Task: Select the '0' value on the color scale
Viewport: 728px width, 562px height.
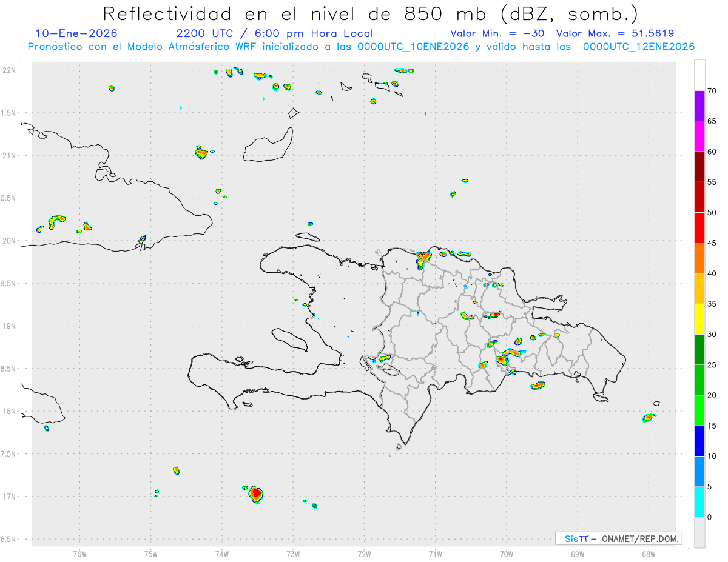Action: (x=709, y=517)
